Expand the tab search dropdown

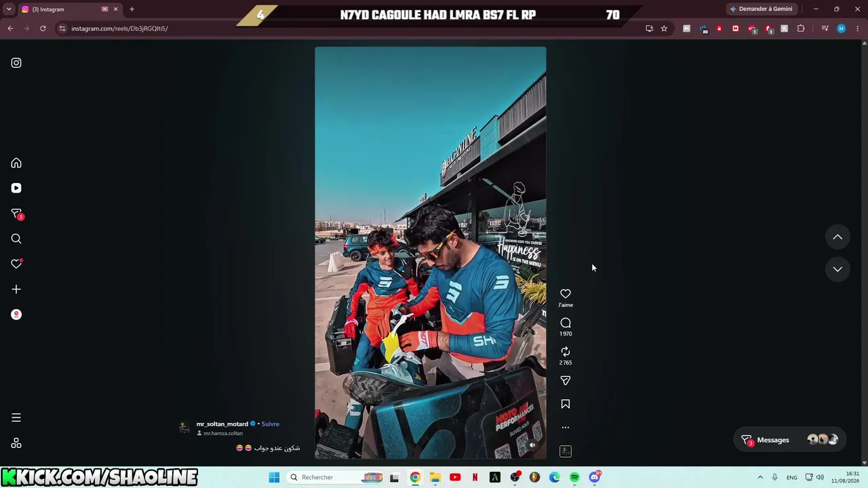[9, 9]
